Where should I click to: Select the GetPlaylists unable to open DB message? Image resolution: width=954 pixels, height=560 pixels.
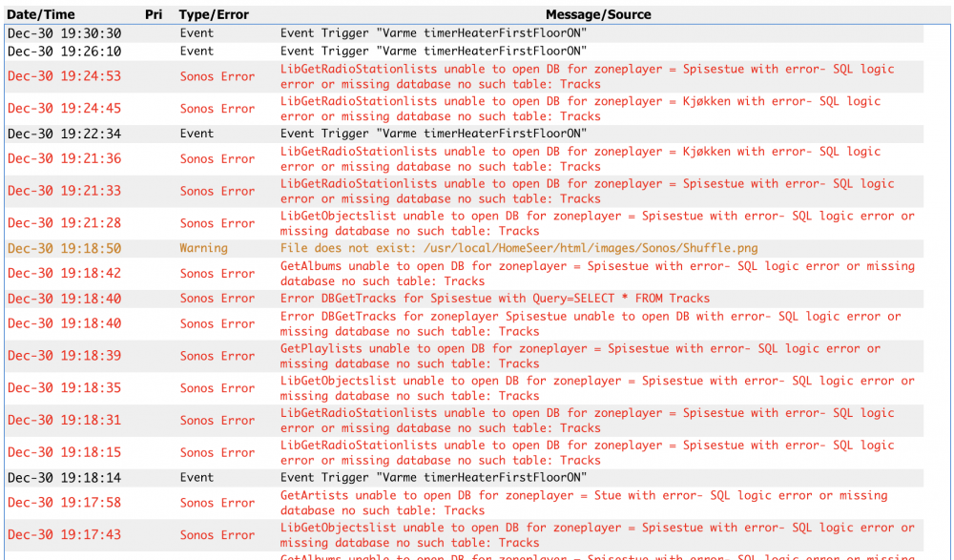[x=580, y=356]
